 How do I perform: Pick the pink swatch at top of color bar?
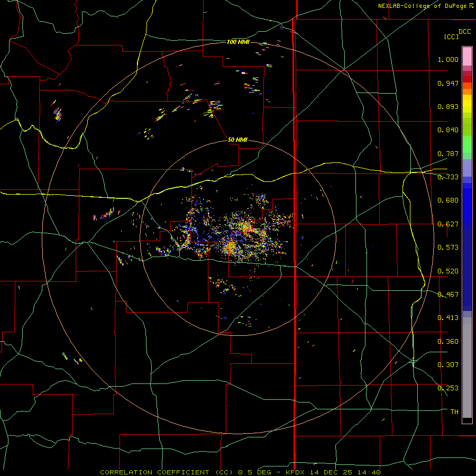pyautogui.click(x=467, y=56)
